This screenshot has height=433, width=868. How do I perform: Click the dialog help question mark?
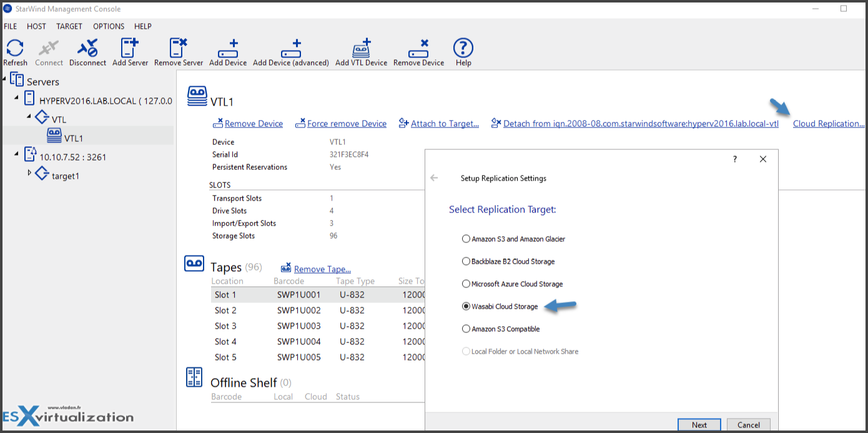point(735,159)
